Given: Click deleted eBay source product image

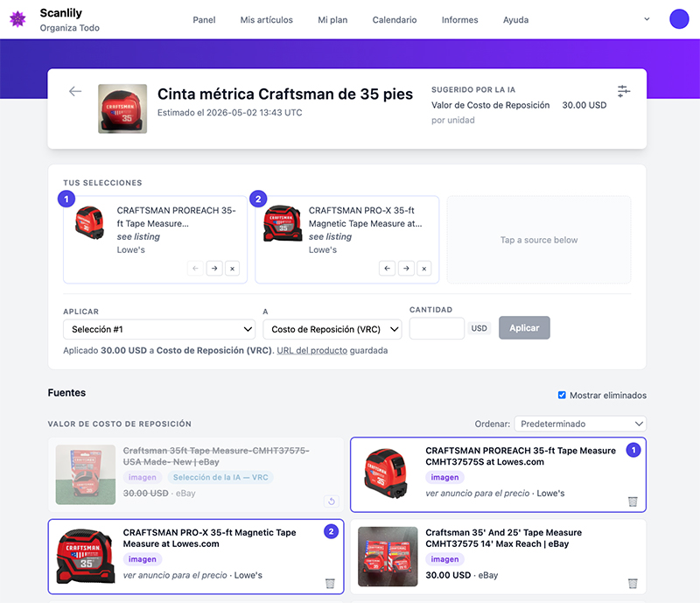Looking at the screenshot, I should click(x=86, y=474).
